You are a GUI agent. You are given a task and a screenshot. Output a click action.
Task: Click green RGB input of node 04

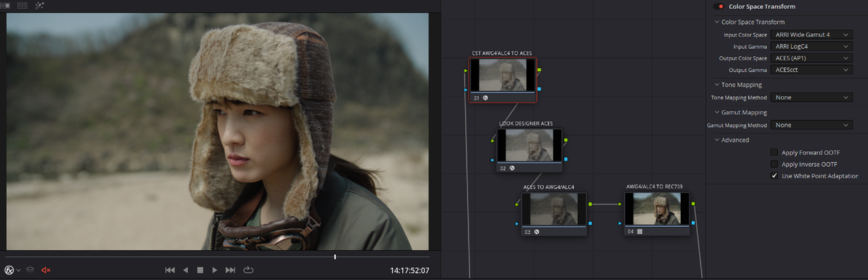pyautogui.click(x=620, y=203)
